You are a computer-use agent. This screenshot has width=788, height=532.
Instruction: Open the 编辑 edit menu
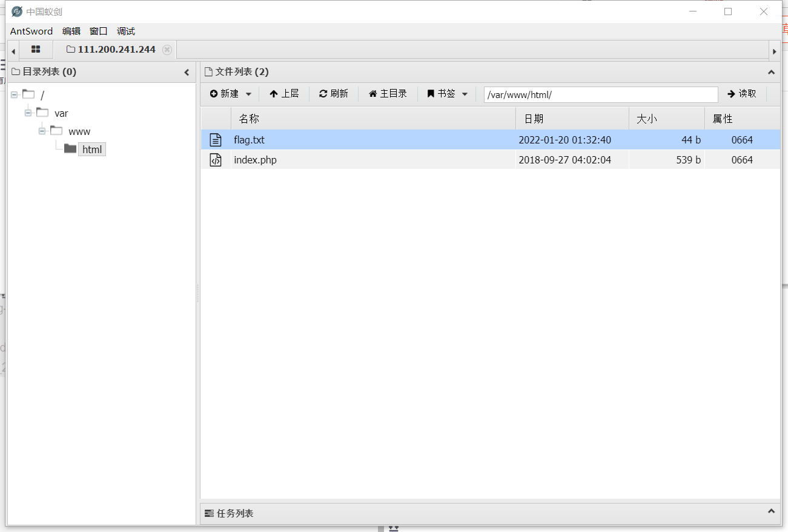[71, 31]
